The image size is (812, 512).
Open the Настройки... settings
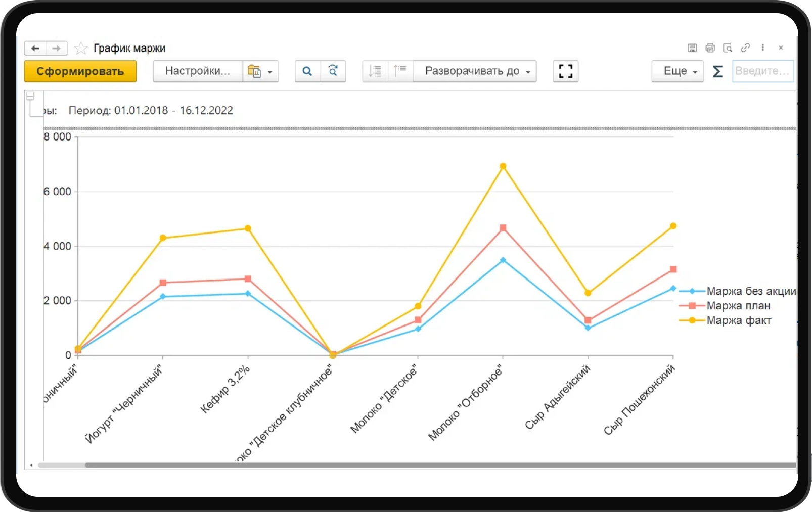(198, 71)
